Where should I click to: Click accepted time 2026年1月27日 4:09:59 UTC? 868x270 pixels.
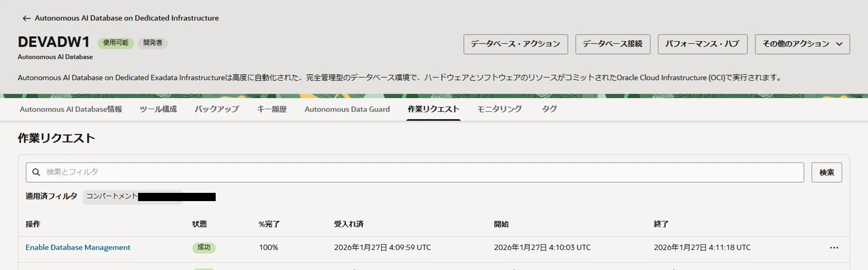pyautogui.click(x=382, y=247)
